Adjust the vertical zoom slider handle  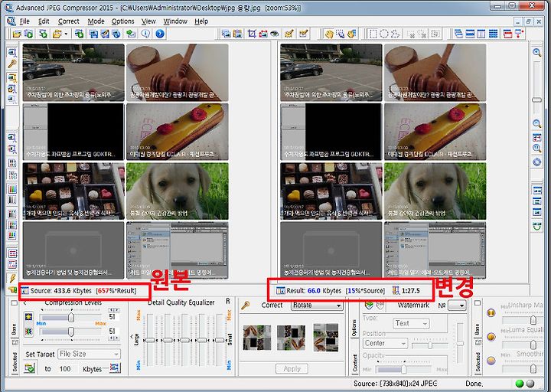click(x=536, y=100)
